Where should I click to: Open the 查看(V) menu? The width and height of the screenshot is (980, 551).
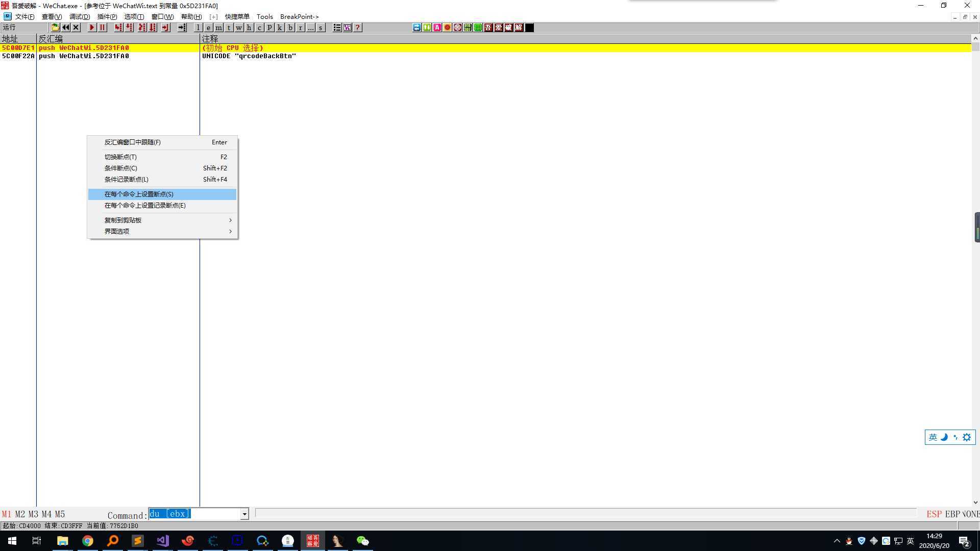pos(52,17)
